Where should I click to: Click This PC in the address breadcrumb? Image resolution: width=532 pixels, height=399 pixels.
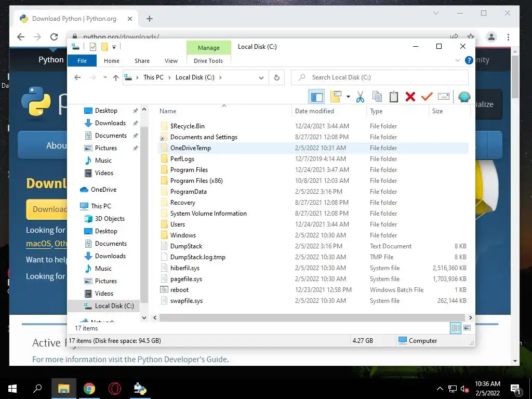(x=153, y=77)
